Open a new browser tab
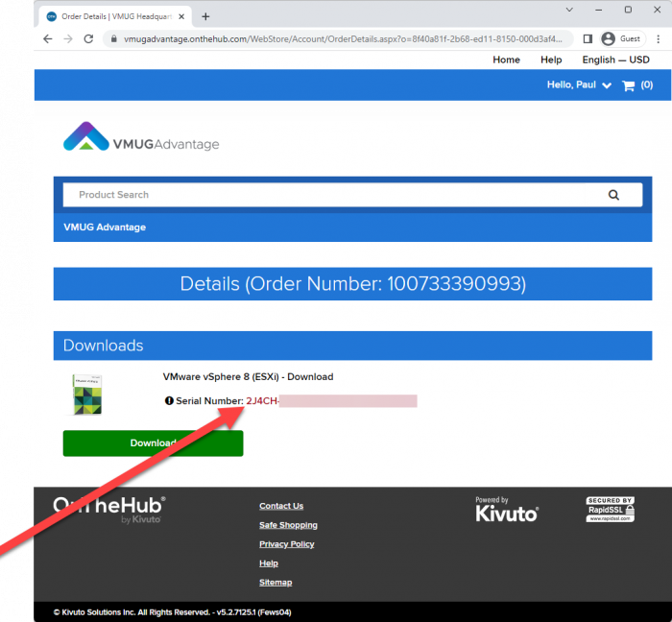The height and width of the screenshot is (622, 672). tap(205, 16)
